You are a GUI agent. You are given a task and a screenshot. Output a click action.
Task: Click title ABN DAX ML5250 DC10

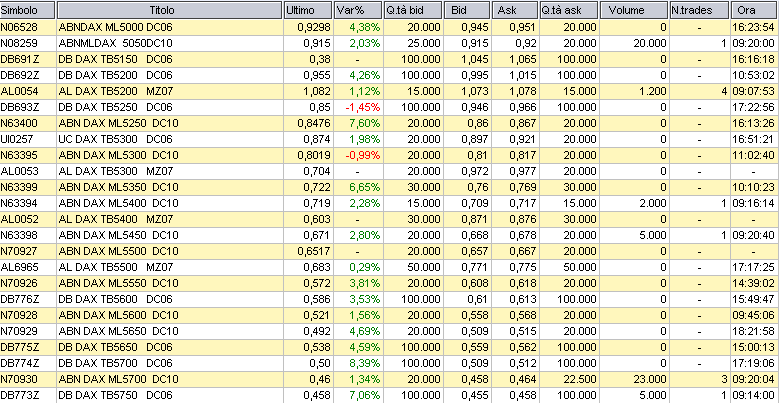pos(118,123)
